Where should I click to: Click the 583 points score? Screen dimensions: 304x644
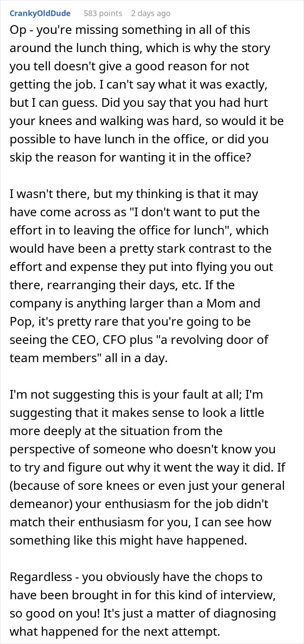pos(103,13)
